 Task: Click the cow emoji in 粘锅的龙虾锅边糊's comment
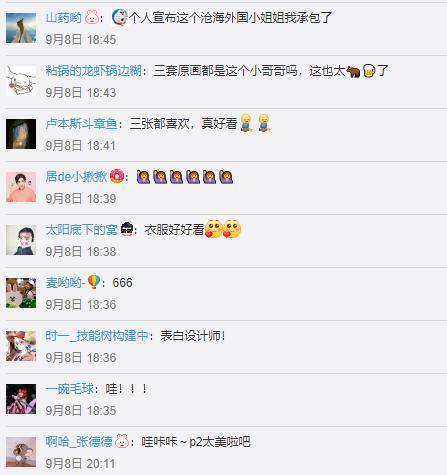point(353,71)
